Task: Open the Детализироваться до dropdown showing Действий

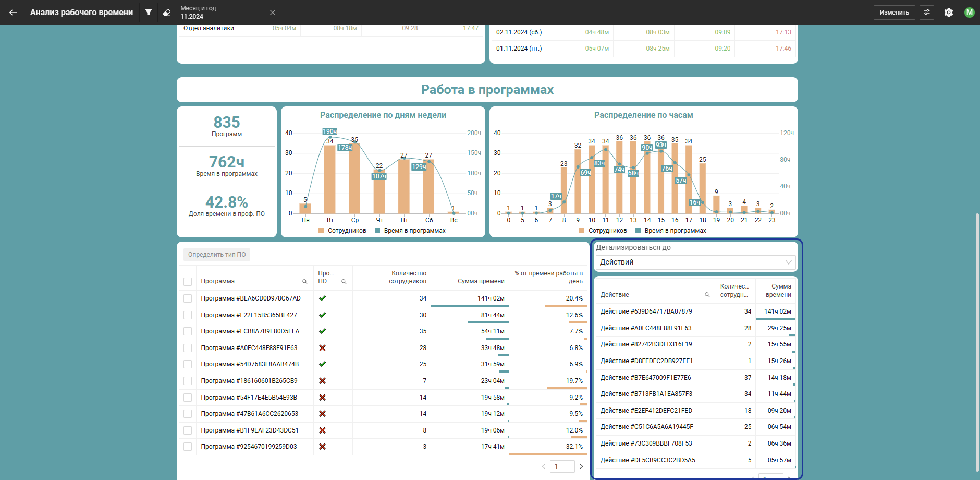Action: pyautogui.click(x=695, y=262)
